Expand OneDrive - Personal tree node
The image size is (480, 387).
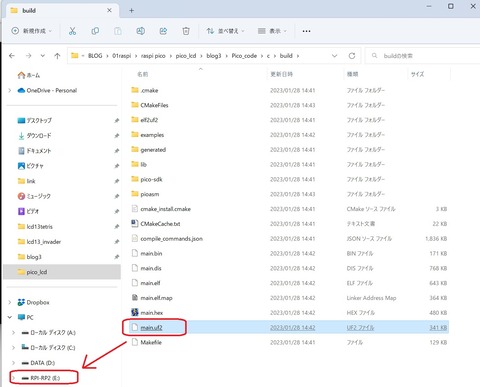(10, 90)
